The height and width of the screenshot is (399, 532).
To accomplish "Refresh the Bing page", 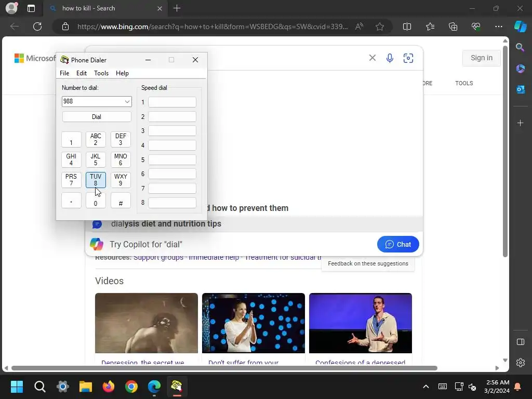I will pyautogui.click(x=37, y=26).
